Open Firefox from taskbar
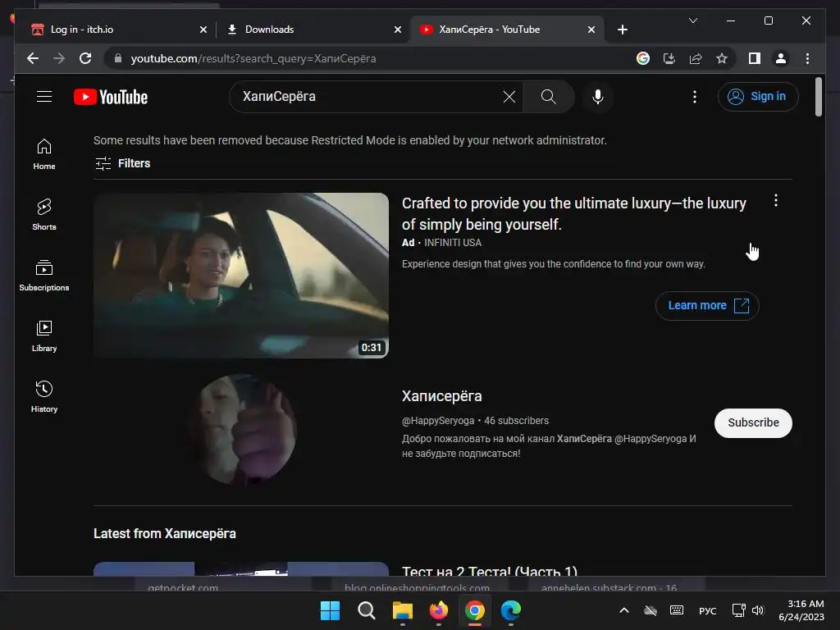This screenshot has height=630, width=840. tap(439, 610)
